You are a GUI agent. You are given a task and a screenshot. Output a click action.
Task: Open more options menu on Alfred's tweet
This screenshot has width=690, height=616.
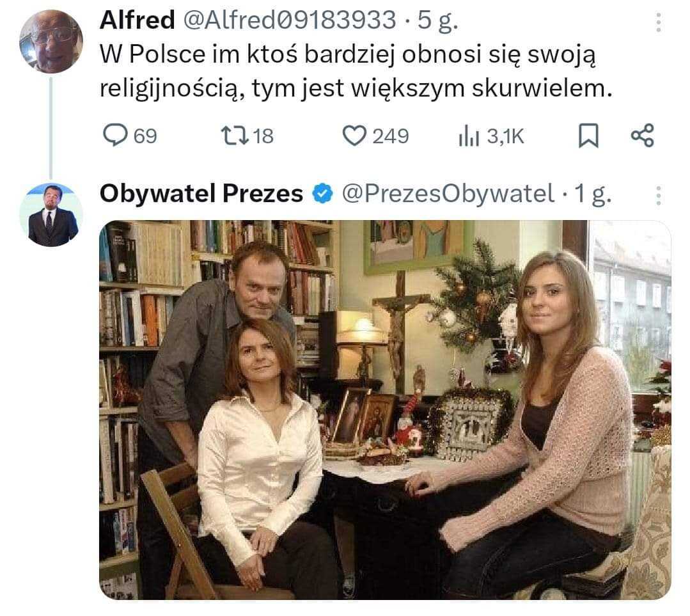click(658, 22)
